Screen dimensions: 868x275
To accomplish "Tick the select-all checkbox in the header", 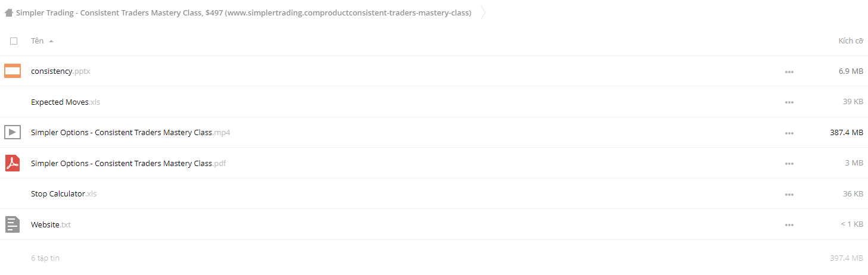I will (x=14, y=41).
